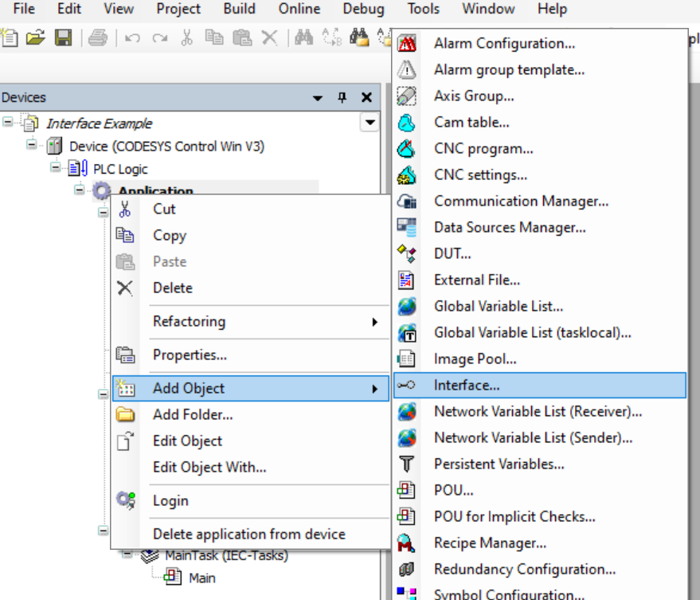Open the Online menu
This screenshot has width=700, height=600.
click(x=299, y=9)
